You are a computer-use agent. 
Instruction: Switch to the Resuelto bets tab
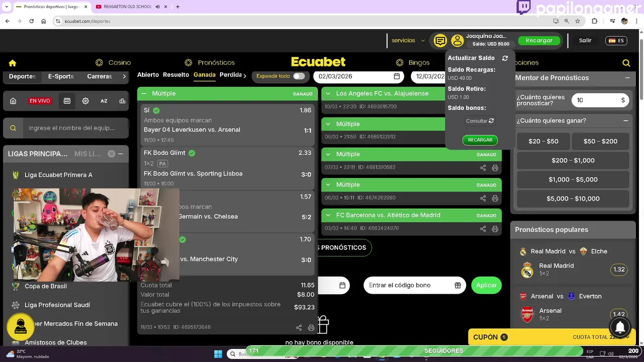click(x=176, y=75)
